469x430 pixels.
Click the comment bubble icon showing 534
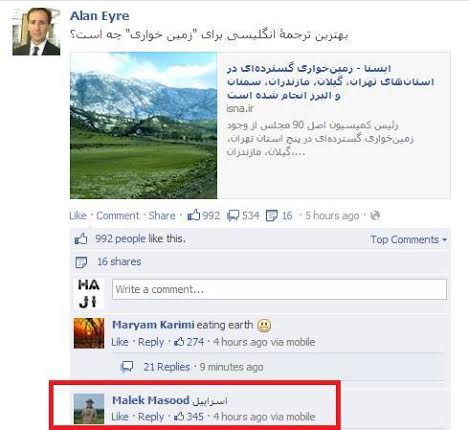click(233, 216)
